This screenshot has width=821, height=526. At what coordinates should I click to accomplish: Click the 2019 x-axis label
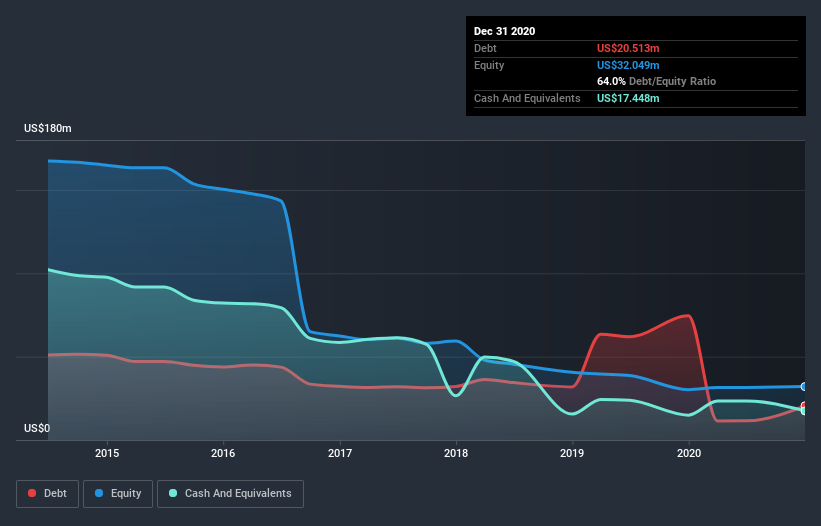tap(572, 453)
